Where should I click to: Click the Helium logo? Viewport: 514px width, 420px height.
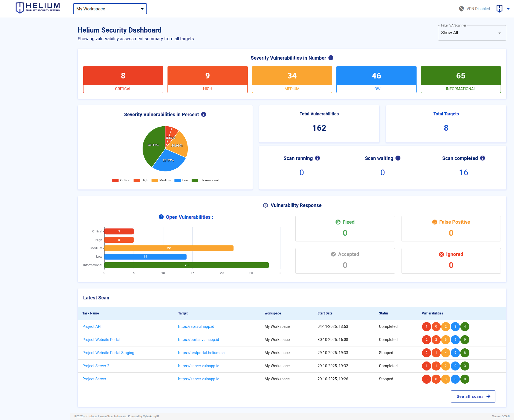pyautogui.click(x=37, y=8)
